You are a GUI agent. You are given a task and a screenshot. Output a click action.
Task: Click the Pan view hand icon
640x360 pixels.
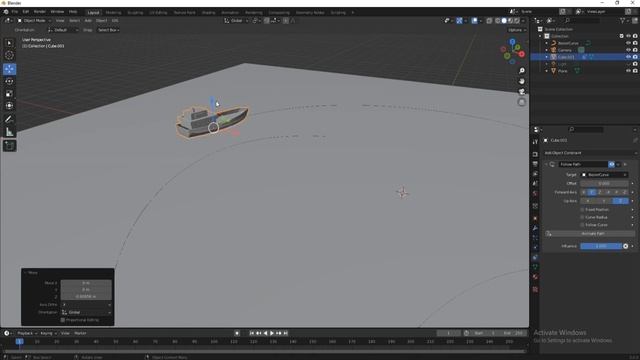point(522,81)
